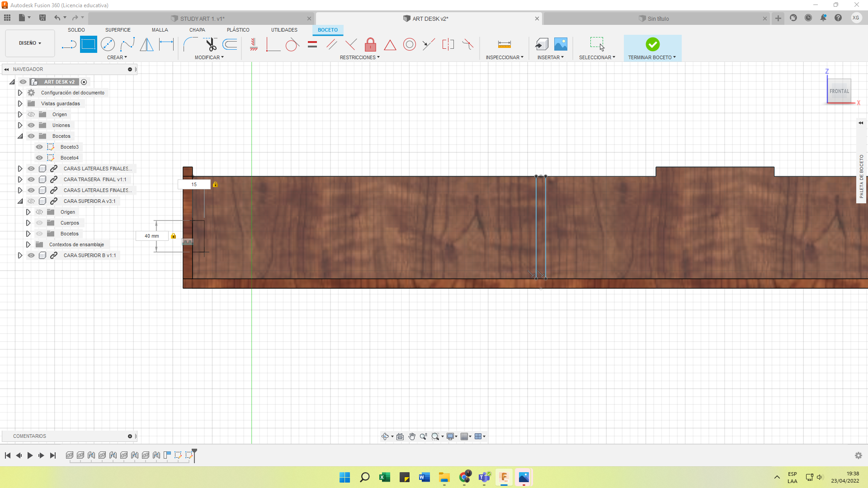Apply the concentric constraint icon
The image size is (868, 488).
point(409,44)
